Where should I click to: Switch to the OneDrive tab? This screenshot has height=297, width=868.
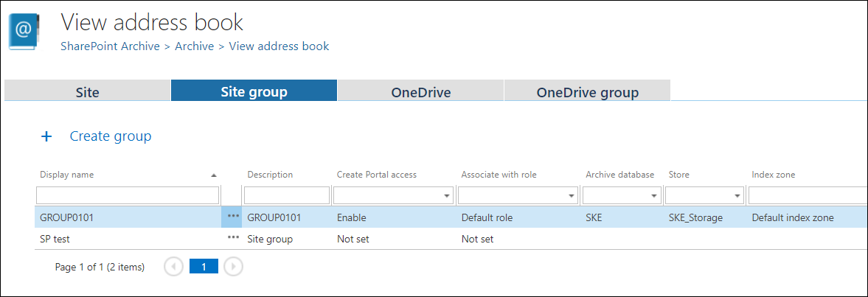point(420,92)
